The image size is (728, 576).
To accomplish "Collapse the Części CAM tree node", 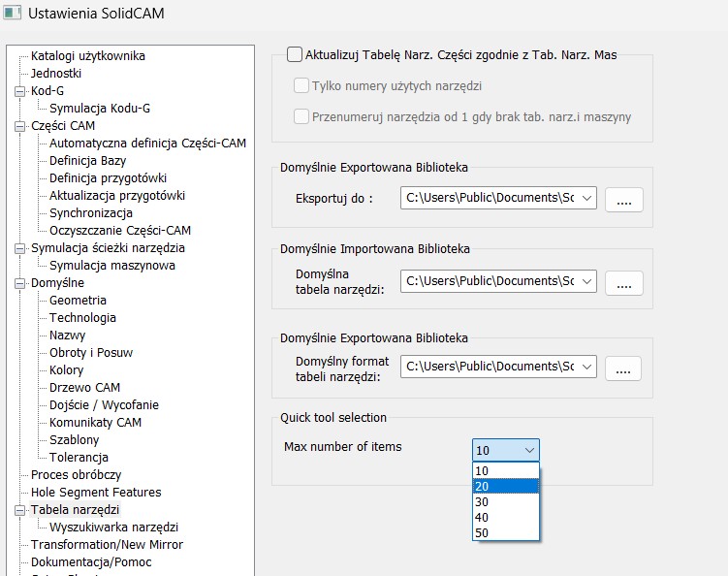I will click(x=19, y=126).
